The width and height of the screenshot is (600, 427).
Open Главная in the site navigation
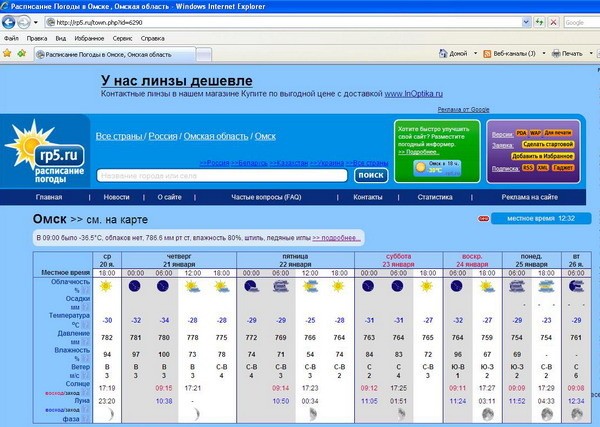49,197
